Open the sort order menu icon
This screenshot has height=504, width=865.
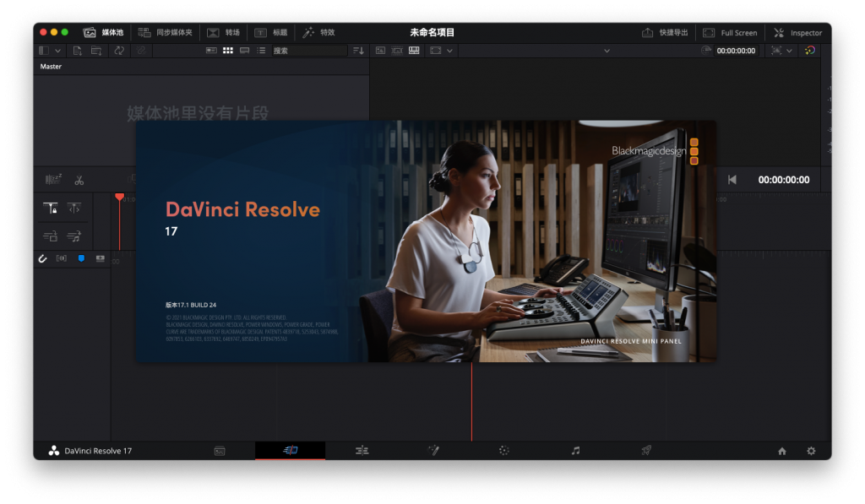tap(358, 51)
